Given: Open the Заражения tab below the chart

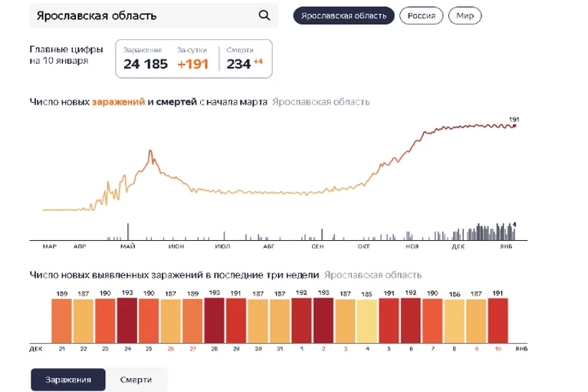Looking at the screenshot, I should click(68, 380).
